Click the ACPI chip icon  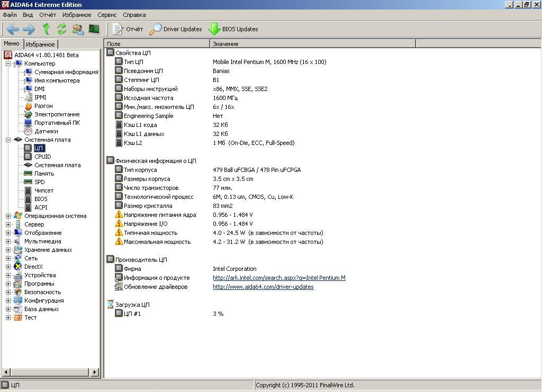[x=28, y=207]
